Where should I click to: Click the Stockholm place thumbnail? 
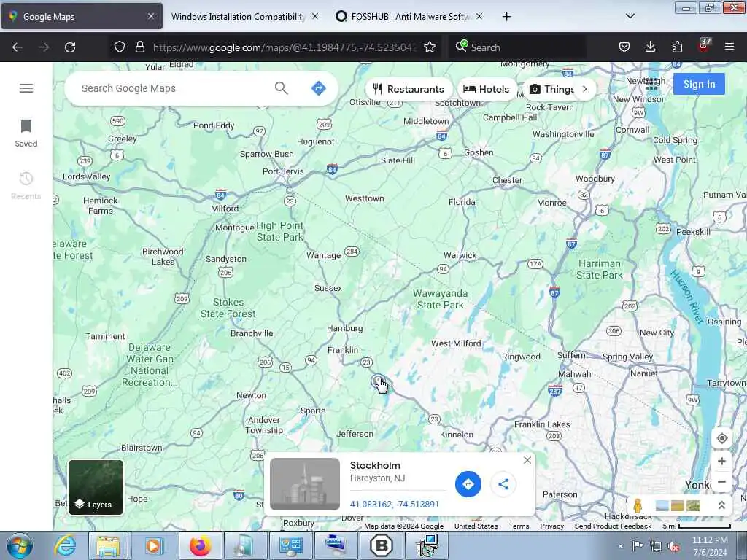click(x=305, y=484)
